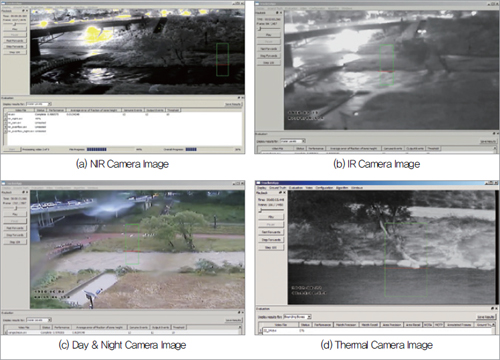Close the Playback panel in thermal camera window
This screenshot has width=500, height=360.
coord(284,193)
